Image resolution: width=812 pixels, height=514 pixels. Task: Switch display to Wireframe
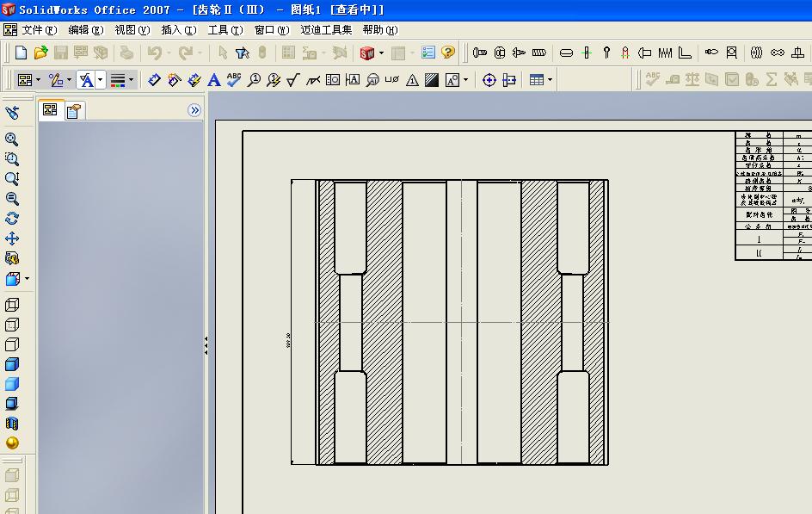(12, 305)
